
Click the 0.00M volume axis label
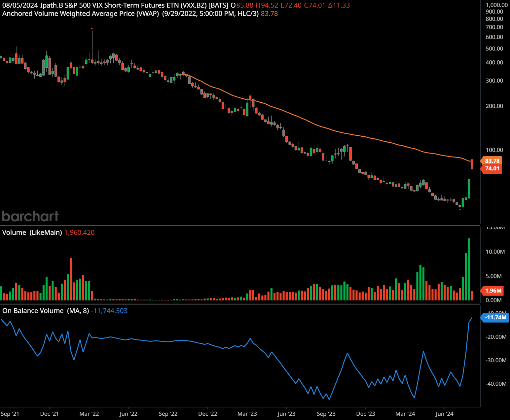pos(493,300)
